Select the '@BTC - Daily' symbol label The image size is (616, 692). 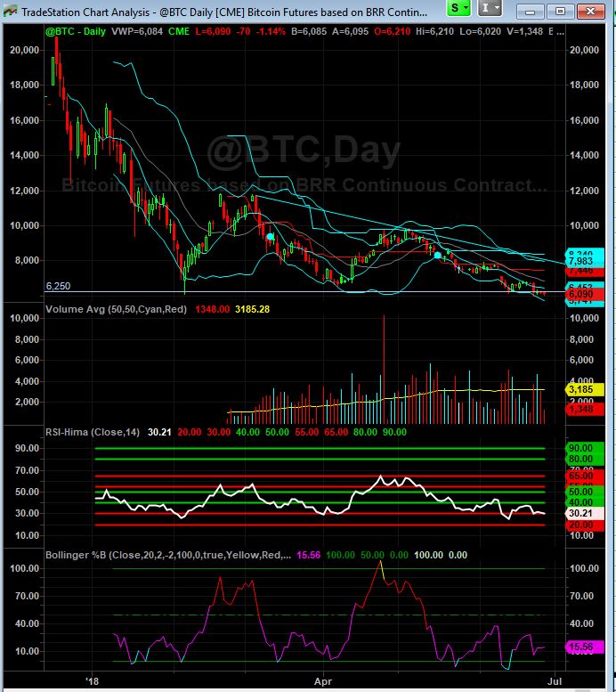coord(76,31)
